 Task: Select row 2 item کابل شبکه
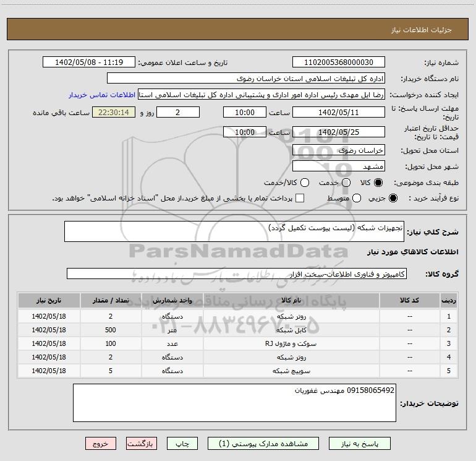tap(291, 330)
